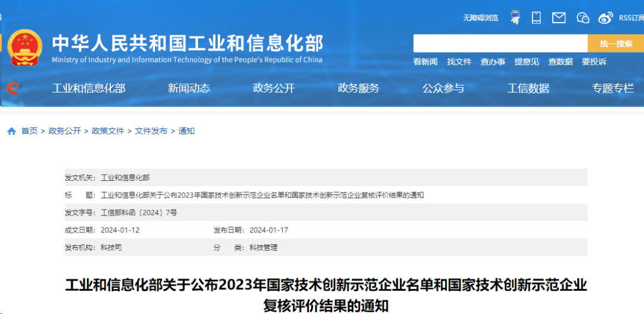Click the 统一搜索 search button
The width and height of the screenshot is (644, 314).
point(615,44)
